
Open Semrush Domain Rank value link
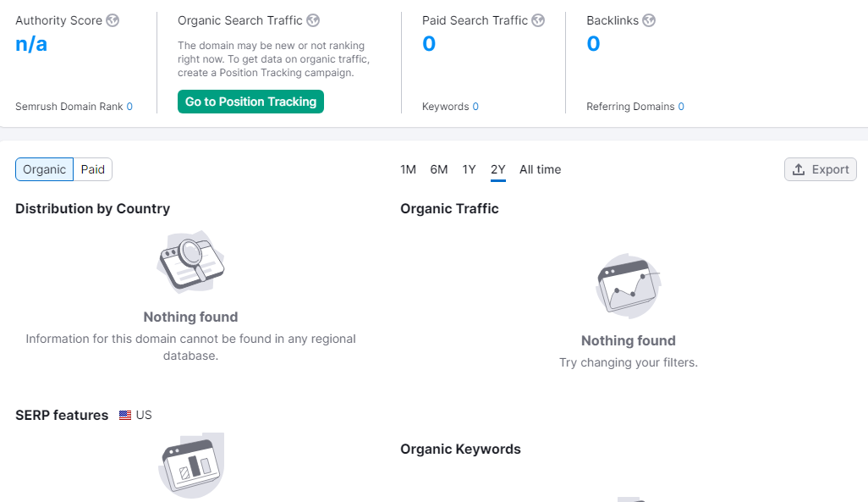[x=129, y=107]
